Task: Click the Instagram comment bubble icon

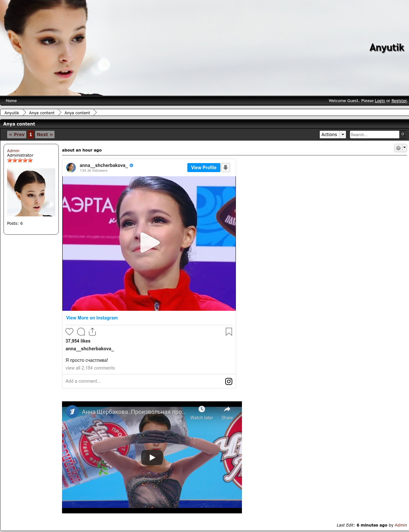Action: (81, 332)
